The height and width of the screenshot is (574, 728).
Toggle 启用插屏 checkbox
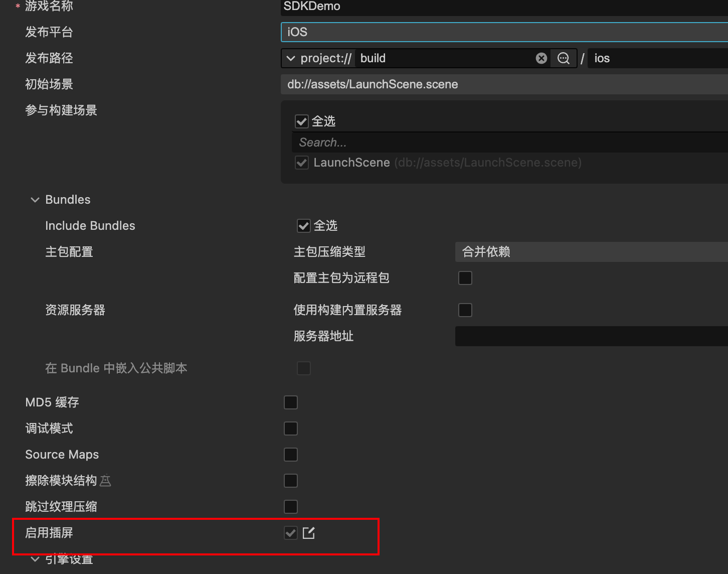click(x=291, y=533)
